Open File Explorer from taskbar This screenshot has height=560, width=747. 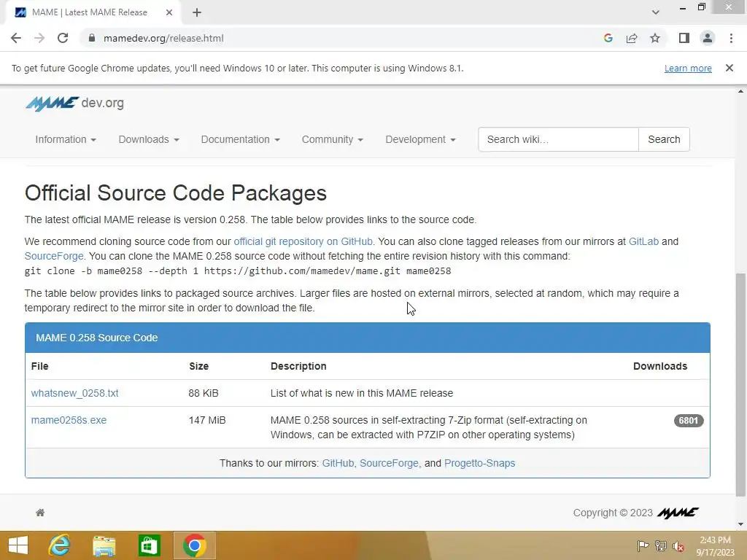click(104, 545)
